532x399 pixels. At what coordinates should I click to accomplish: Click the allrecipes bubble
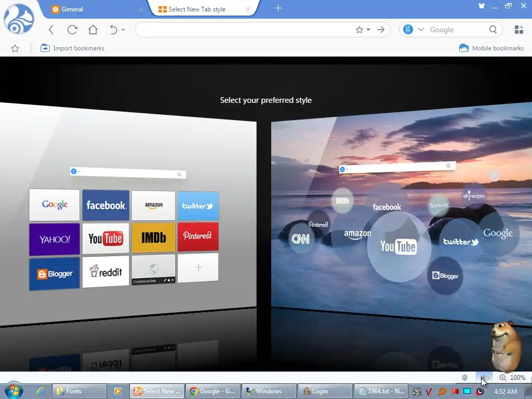coord(474,196)
